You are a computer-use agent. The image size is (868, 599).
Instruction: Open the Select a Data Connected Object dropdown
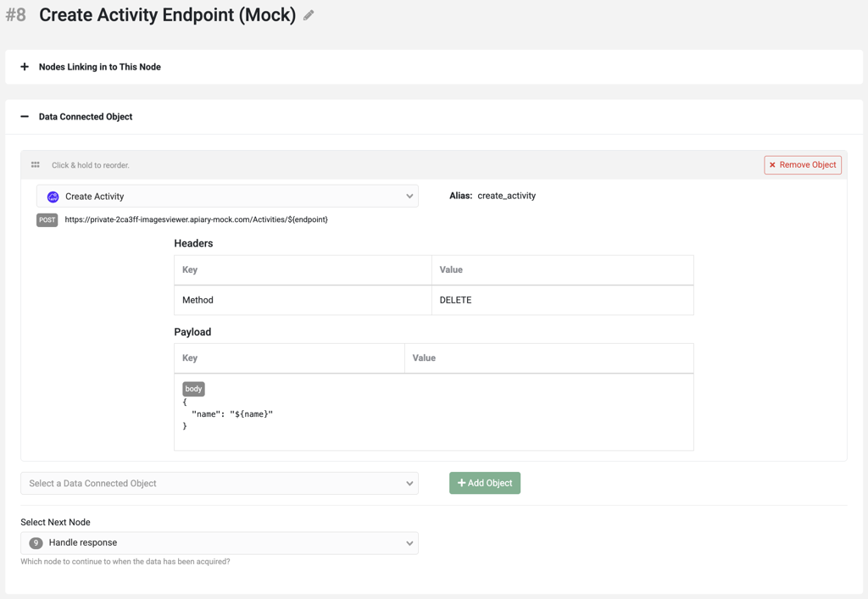(219, 484)
